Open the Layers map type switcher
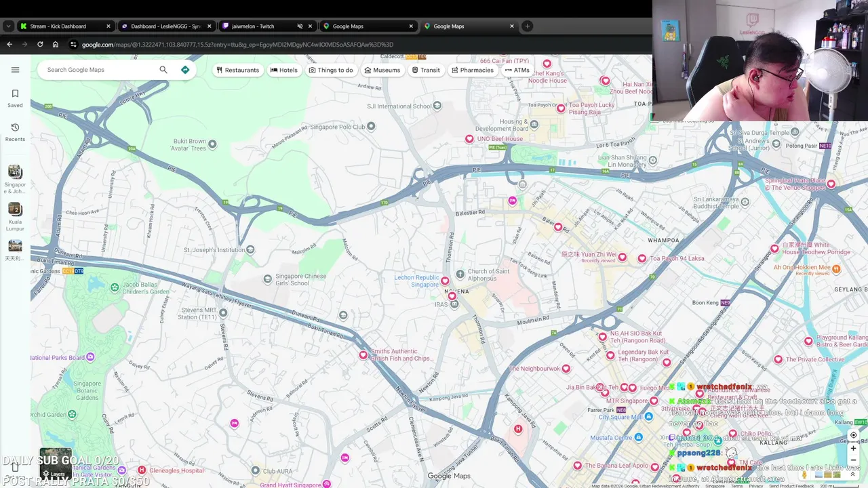 click(x=56, y=463)
